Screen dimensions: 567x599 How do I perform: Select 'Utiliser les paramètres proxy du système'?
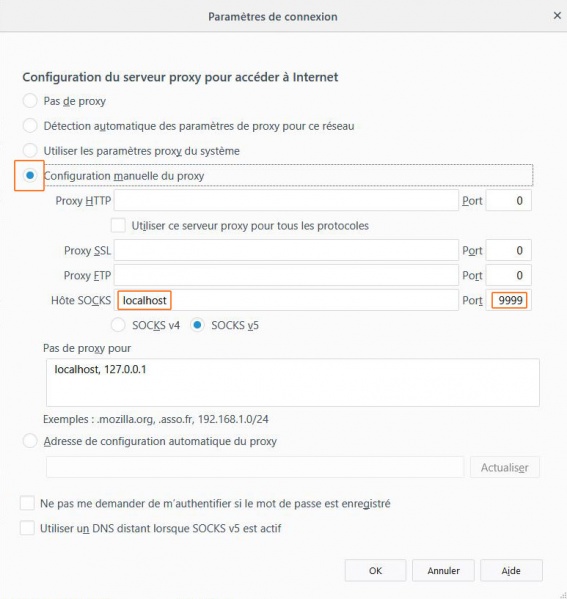(x=30, y=151)
